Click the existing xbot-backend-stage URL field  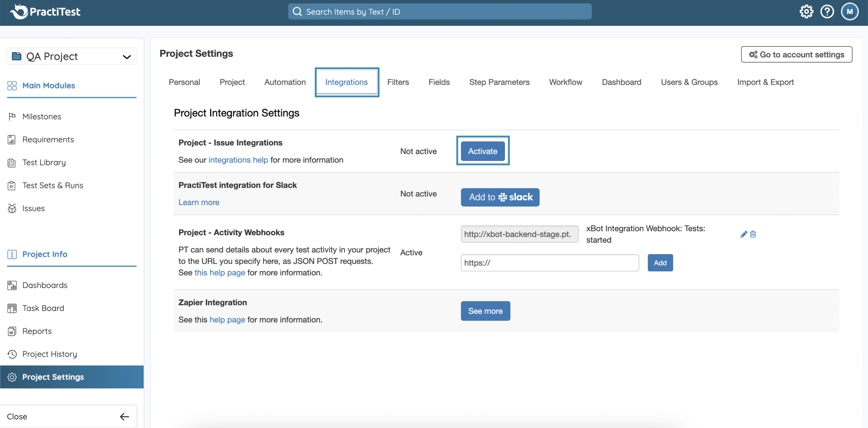[519, 234]
